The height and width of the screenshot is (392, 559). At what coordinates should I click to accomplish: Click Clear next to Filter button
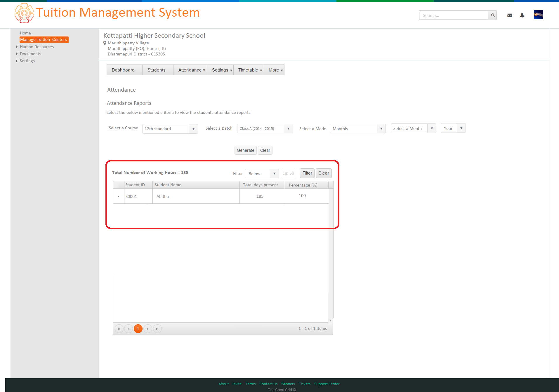click(324, 173)
